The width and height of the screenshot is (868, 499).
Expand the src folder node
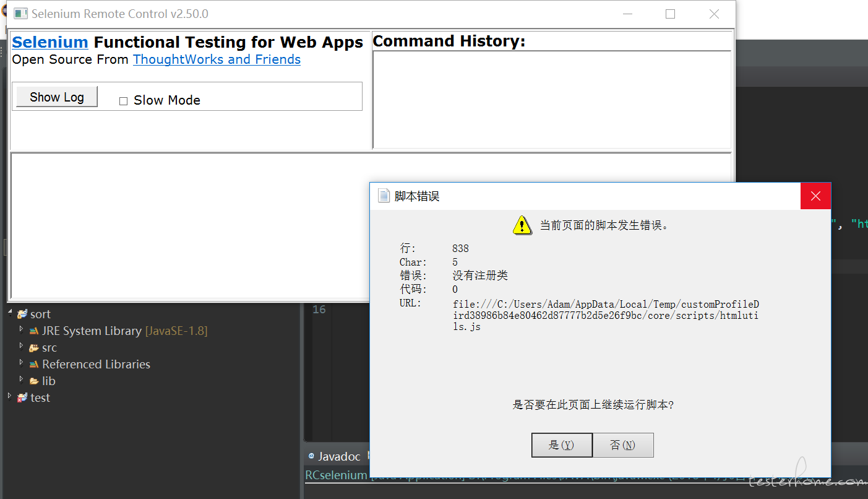(22, 346)
